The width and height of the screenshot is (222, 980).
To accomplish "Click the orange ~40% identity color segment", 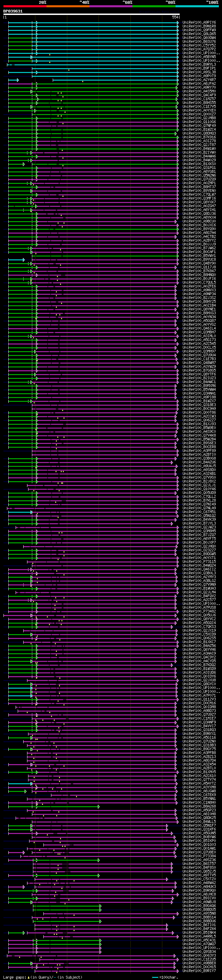I will point(68,6).
